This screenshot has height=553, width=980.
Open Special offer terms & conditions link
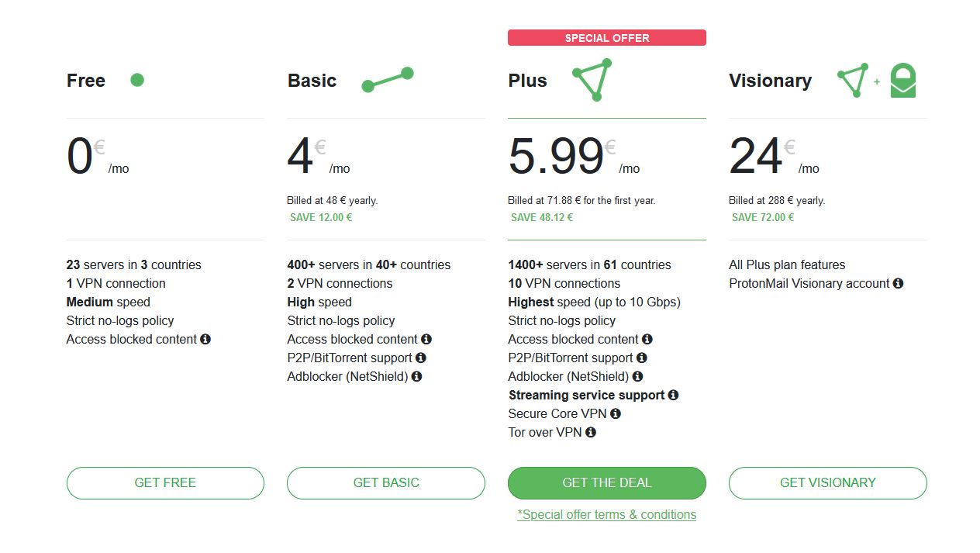point(606,514)
